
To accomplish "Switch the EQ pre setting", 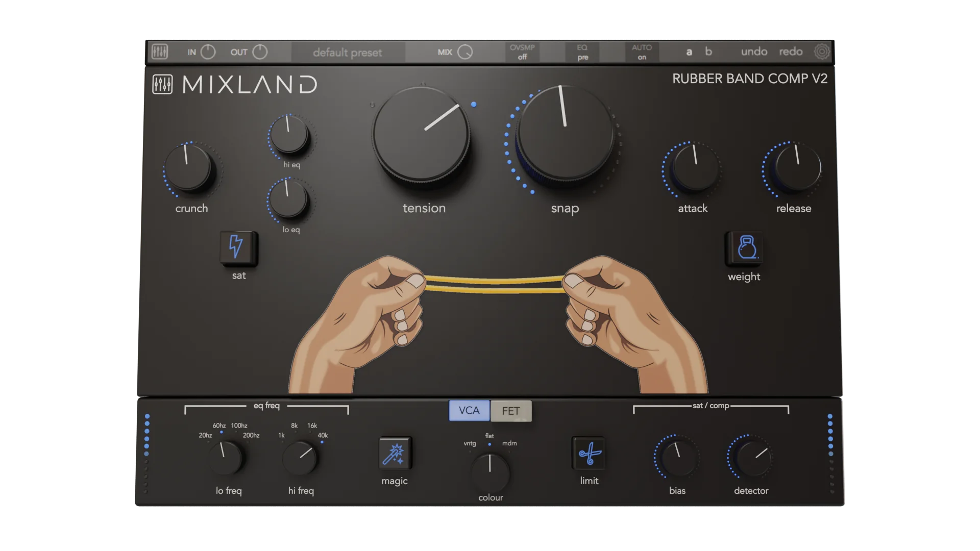I will (582, 52).
